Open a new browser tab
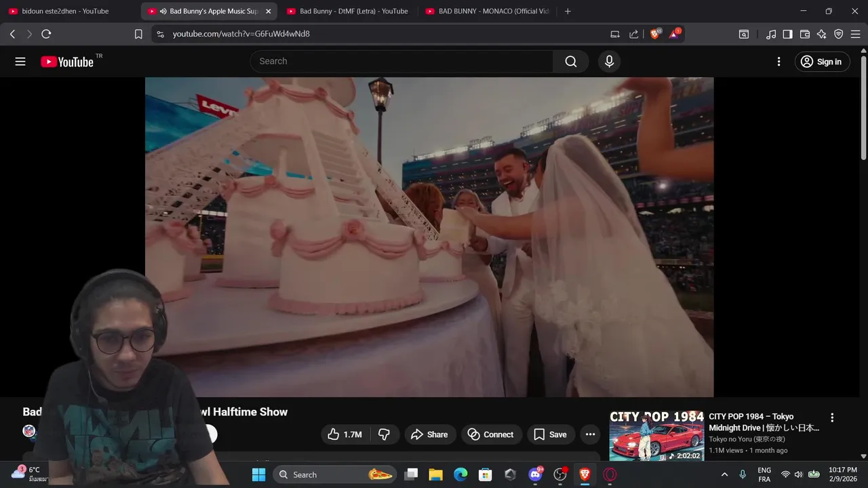Screen dimensions: 868x488 tap(568, 11)
